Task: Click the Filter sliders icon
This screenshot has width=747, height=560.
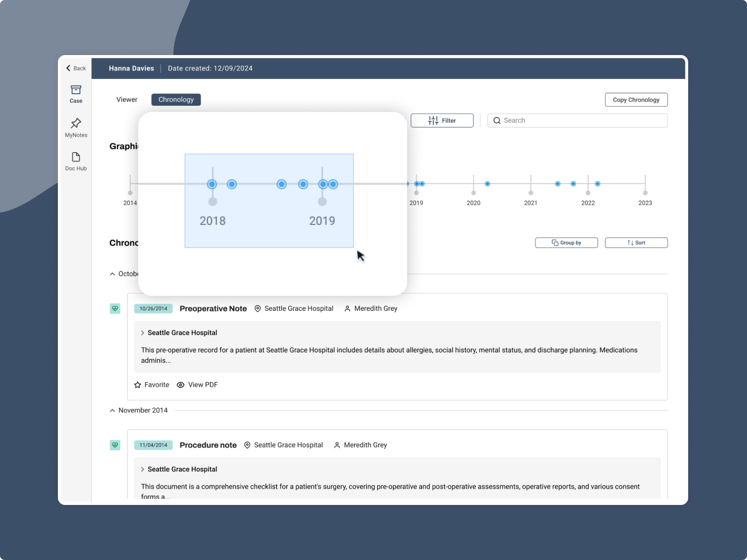Action: point(433,120)
